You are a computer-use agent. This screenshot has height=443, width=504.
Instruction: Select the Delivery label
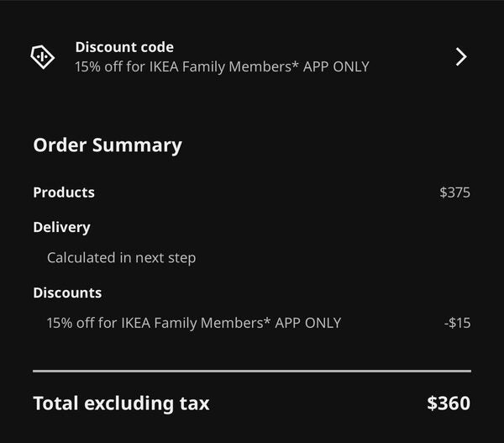click(x=61, y=227)
